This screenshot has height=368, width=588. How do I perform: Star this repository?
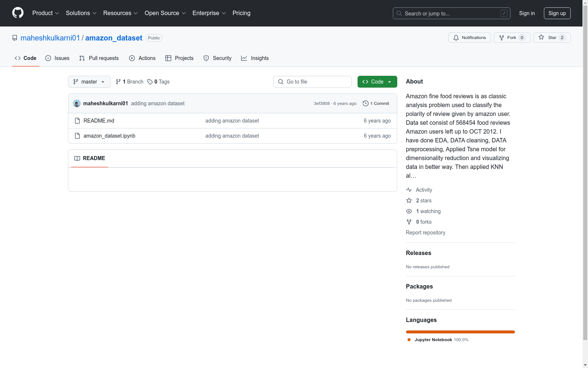(x=552, y=38)
